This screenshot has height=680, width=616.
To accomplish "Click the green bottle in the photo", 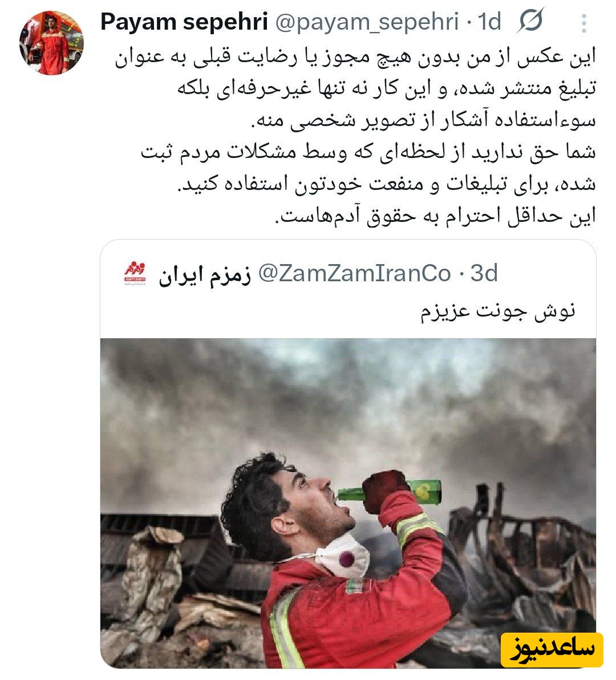I will (390, 492).
